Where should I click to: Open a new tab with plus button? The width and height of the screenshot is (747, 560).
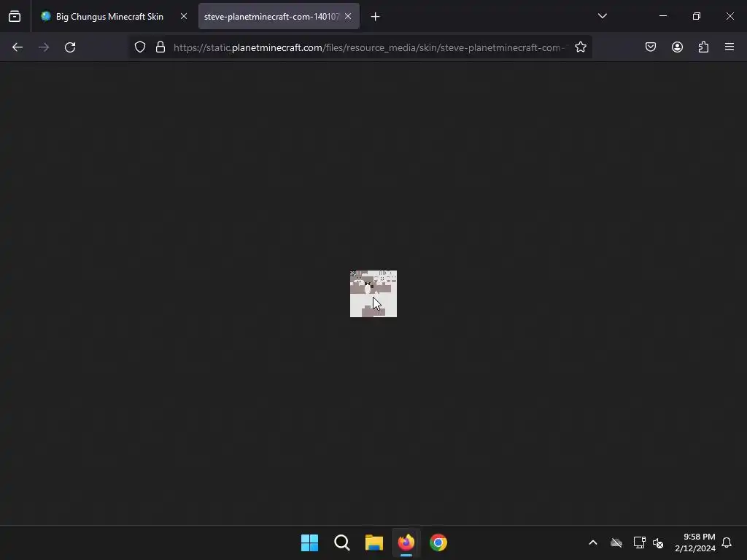pos(376,17)
